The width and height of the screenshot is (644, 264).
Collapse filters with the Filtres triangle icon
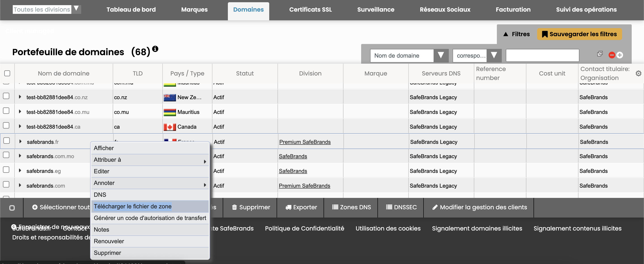(506, 34)
